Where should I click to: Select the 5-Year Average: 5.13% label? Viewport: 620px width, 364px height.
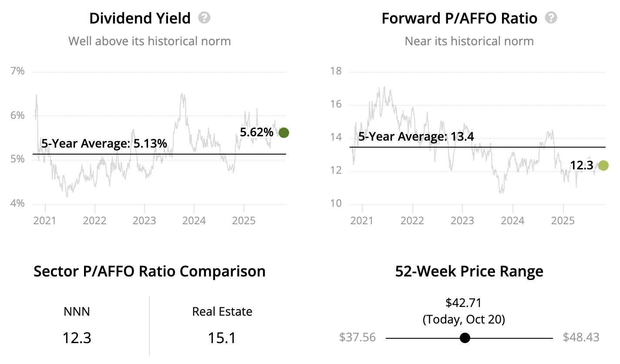point(104,143)
